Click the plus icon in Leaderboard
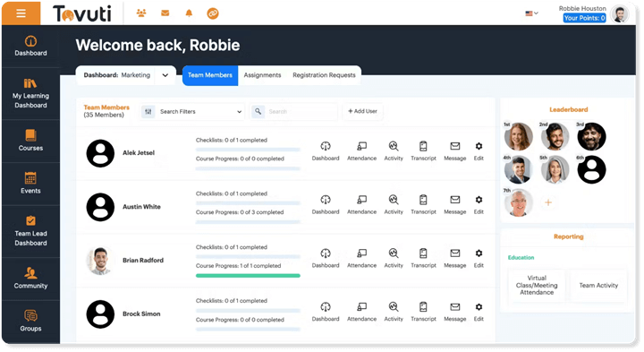Image resolution: width=644 pixels, height=352 pixels. click(548, 202)
